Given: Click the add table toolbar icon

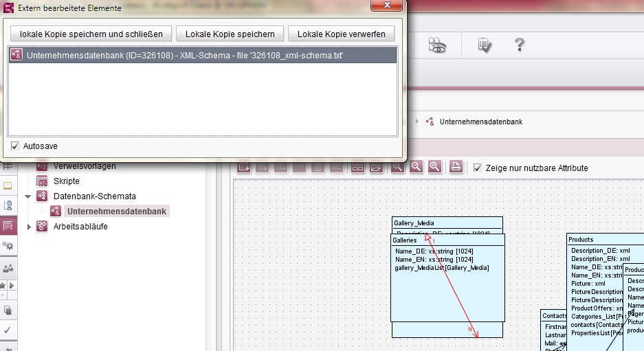Looking at the screenshot, I should coord(244,167).
